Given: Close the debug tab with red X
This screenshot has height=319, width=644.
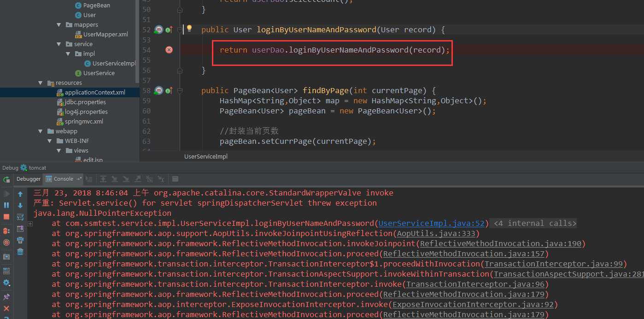Looking at the screenshot, I should (x=6, y=308).
